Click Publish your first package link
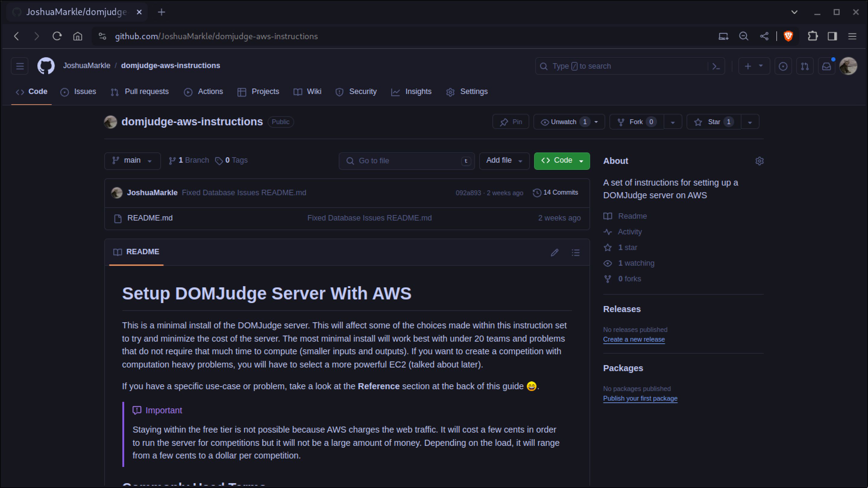This screenshot has width=868, height=488. pyautogui.click(x=640, y=399)
